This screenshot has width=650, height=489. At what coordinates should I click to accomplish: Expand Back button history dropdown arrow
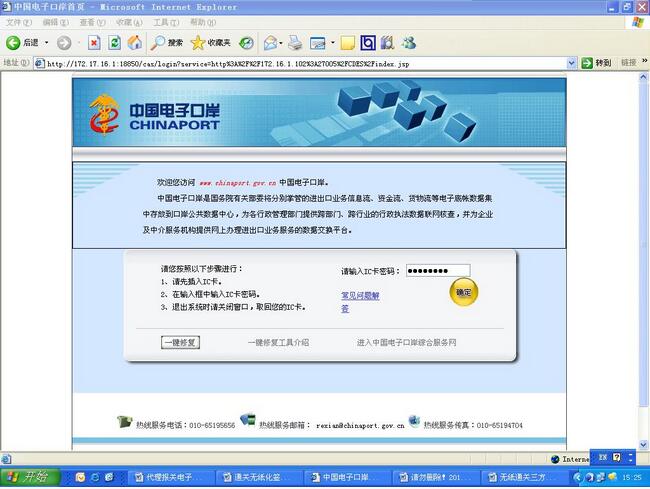[46, 43]
